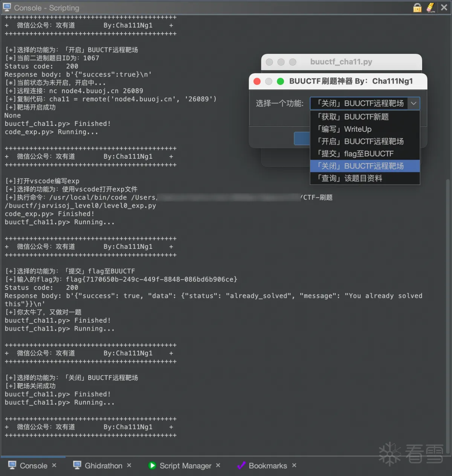Click the function combo box showing 「关闭」BUUCTF远程靶场
The image size is (452, 476).
click(x=365, y=103)
